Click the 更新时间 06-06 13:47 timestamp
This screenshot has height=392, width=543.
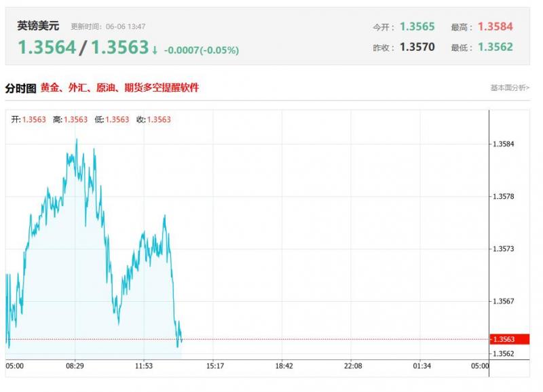point(109,27)
